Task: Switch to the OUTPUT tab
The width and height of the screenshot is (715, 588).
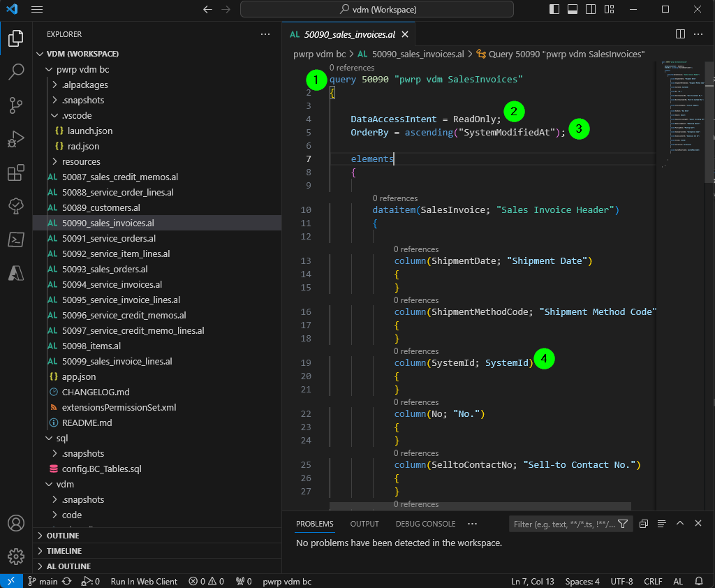Action: point(364,524)
